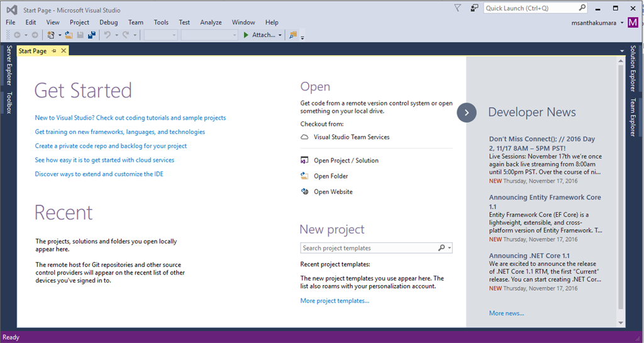Click the Quick Launch search box

tap(530, 8)
